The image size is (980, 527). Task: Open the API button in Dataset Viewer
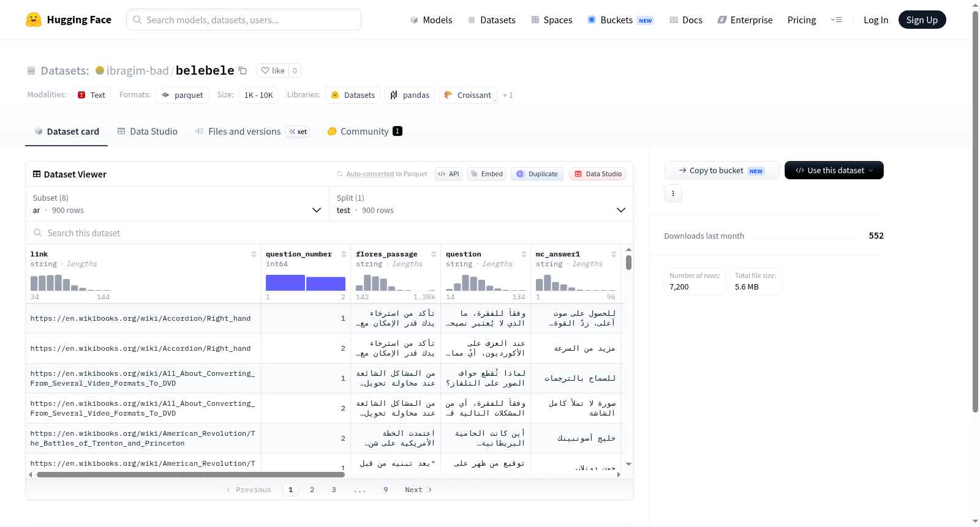[448, 174]
